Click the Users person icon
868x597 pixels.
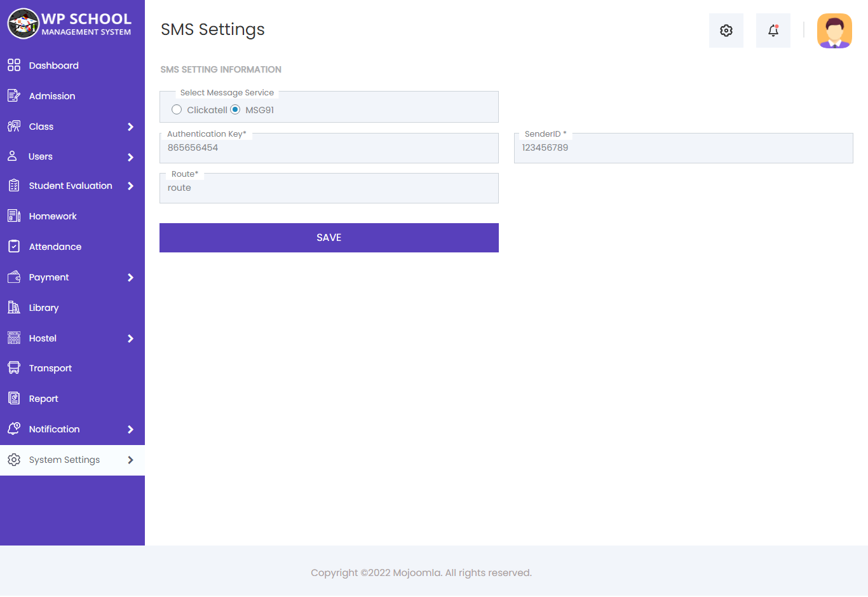click(12, 156)
